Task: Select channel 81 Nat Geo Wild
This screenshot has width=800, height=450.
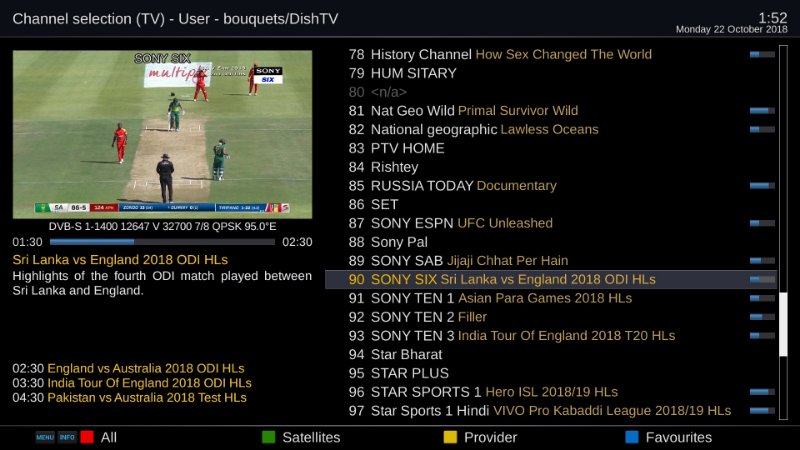Action: (x=551, y=111)
